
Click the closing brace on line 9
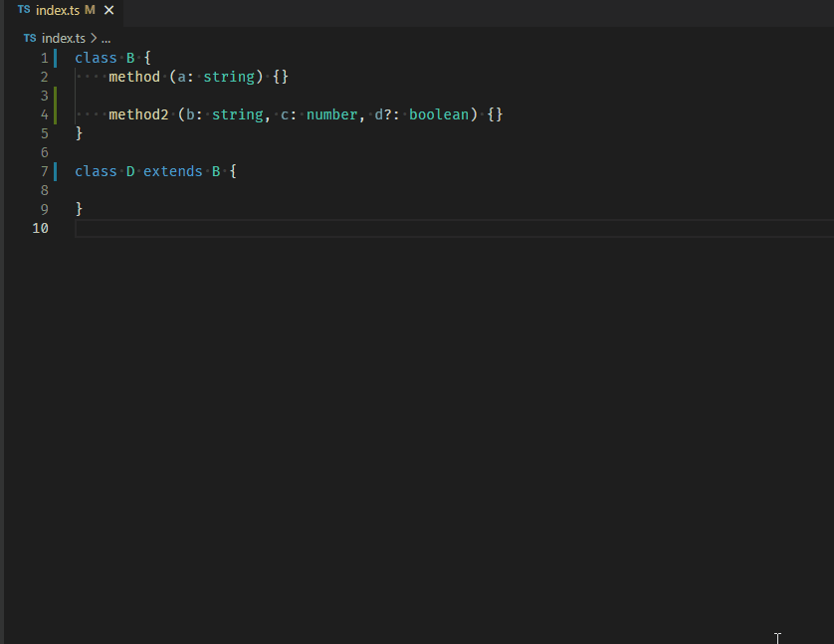point(79,209)
